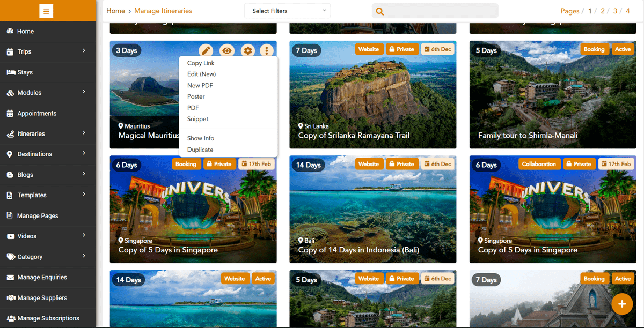Click Website tag on Sri Lanka card
This screenshot has height=328, width=644.
click(369, 49)
